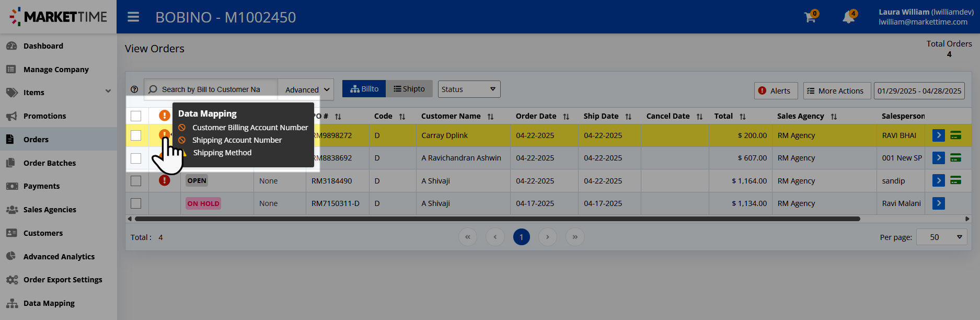Switch to Billto view

coord(364,89)
